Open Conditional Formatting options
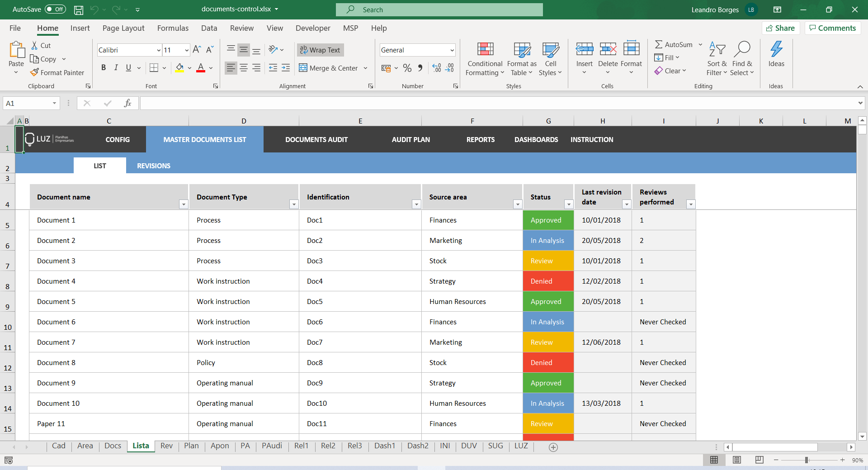The image size is (868, 470). [x=484, y=59]
